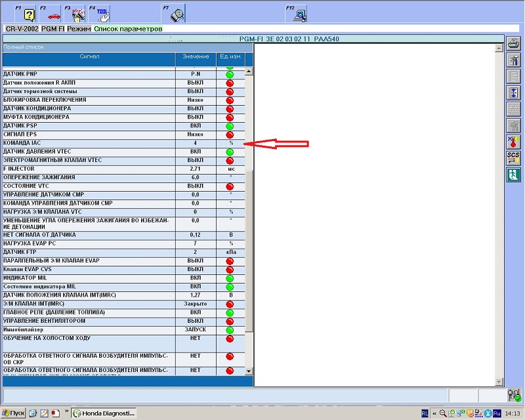Sort by the Сигнал column header

click(89, 59)
